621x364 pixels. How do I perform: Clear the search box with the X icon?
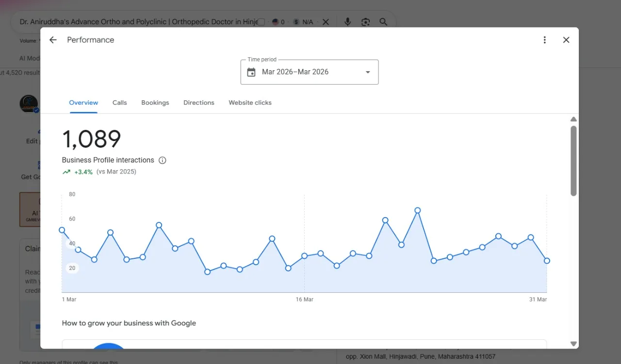point(326,22)
